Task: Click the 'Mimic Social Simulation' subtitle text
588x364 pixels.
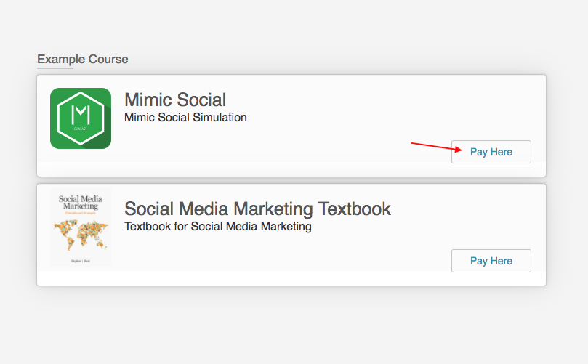Action: click(x=185, y=117)
